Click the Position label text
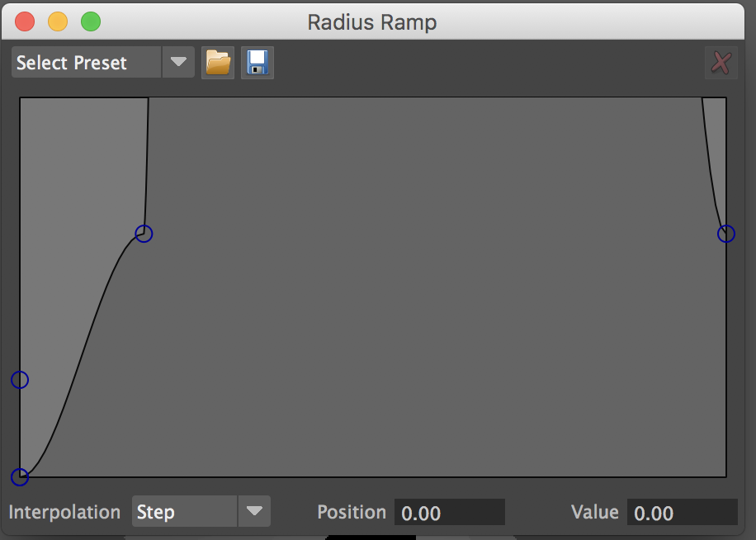This screenshot has height=540, width=756. click(351, 512)
